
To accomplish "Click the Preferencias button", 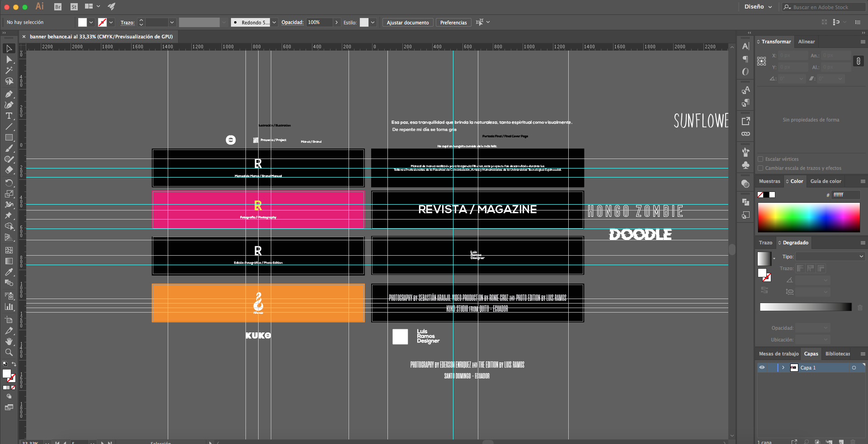I will pyautogui.click(x=453, y=23).
